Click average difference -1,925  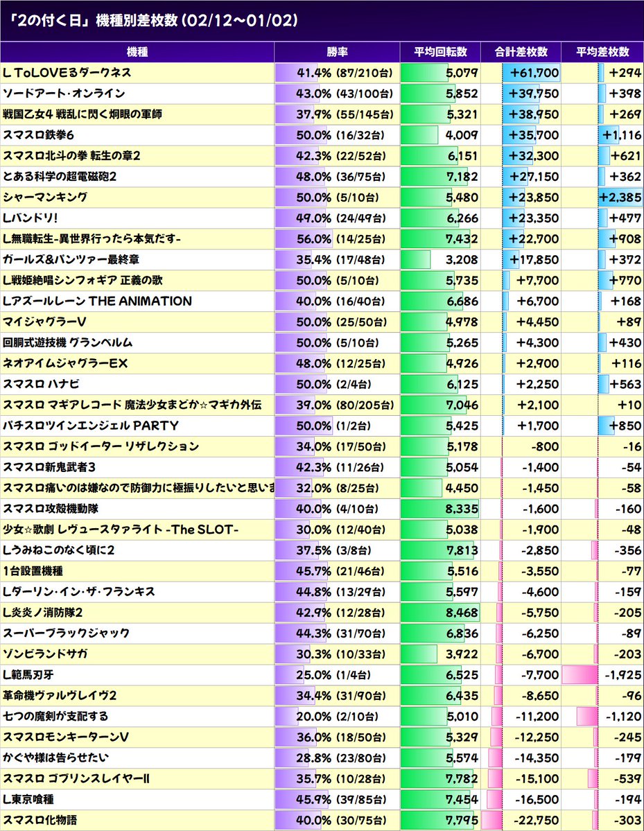623,675
